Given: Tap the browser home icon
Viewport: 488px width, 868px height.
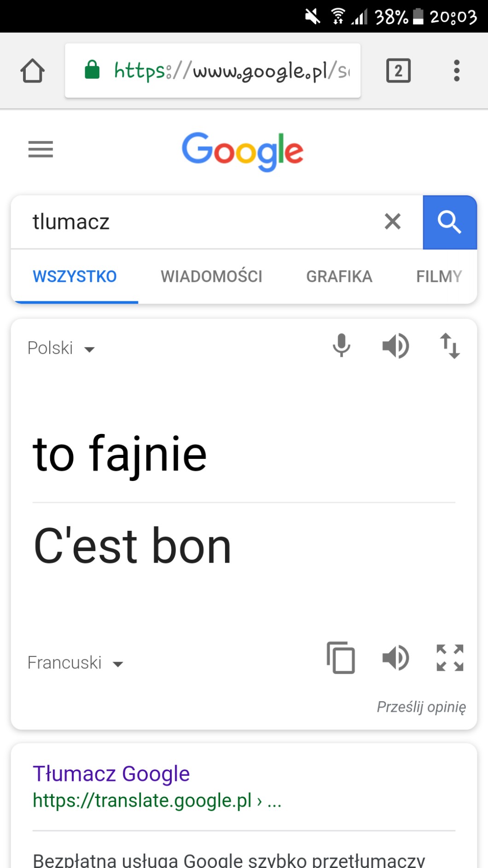Looking at the screenshot, I should point(33,71).
